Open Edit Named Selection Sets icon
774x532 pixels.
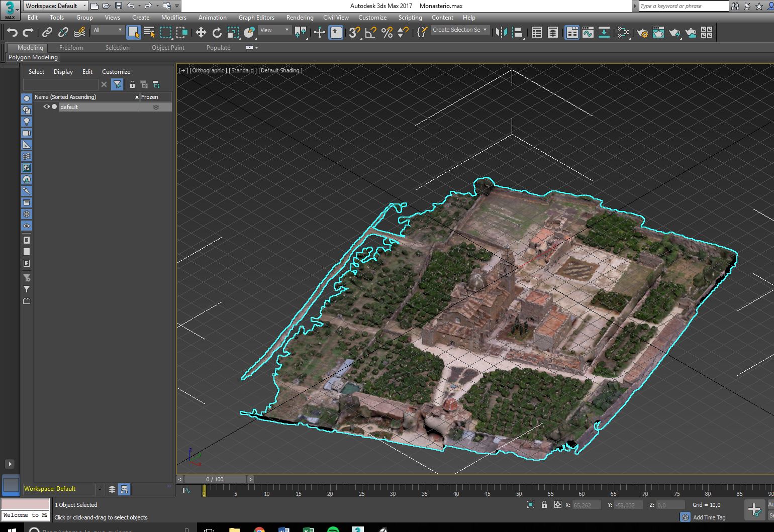(422, 33)
